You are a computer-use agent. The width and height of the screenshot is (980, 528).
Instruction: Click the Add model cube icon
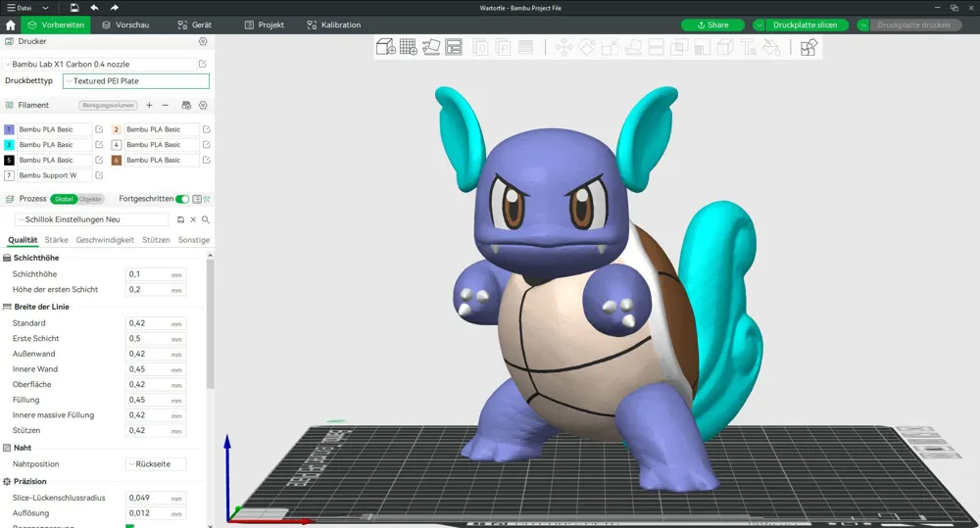pos(385,47)
